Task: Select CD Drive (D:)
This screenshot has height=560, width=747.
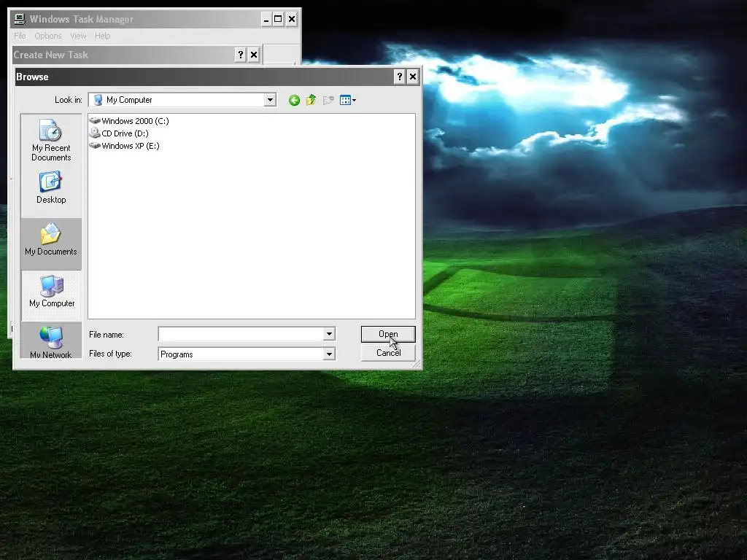Action: [x=119, y=133]
